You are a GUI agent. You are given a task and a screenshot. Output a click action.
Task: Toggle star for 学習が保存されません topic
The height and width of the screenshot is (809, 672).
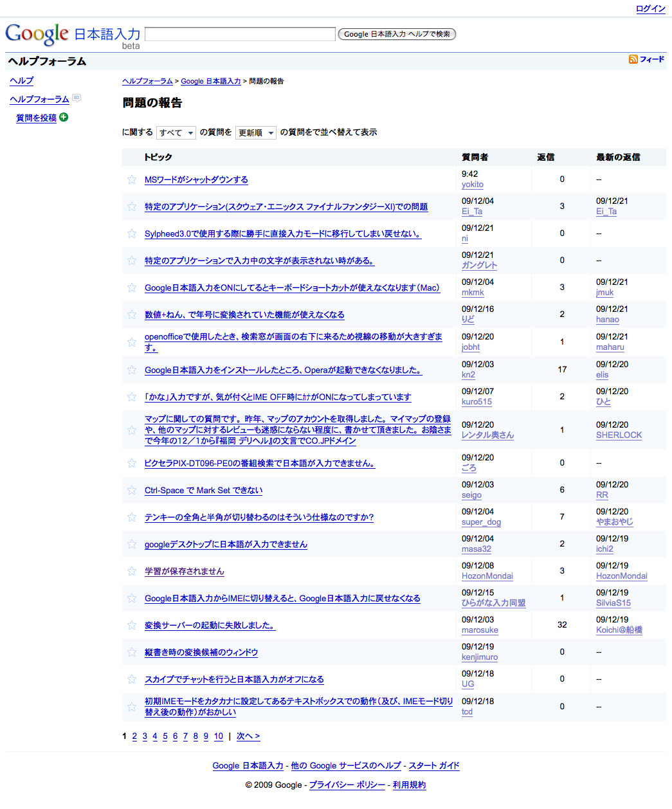(132, 571)
